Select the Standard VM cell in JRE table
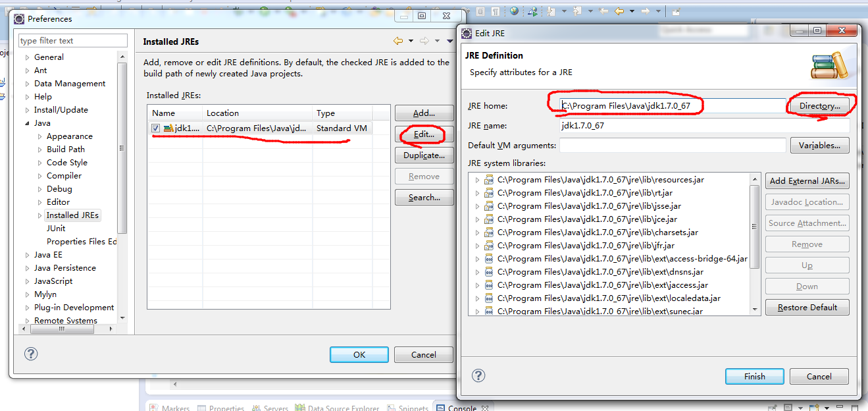Viewport: 868px width, 411px height. tap(342, 128)
